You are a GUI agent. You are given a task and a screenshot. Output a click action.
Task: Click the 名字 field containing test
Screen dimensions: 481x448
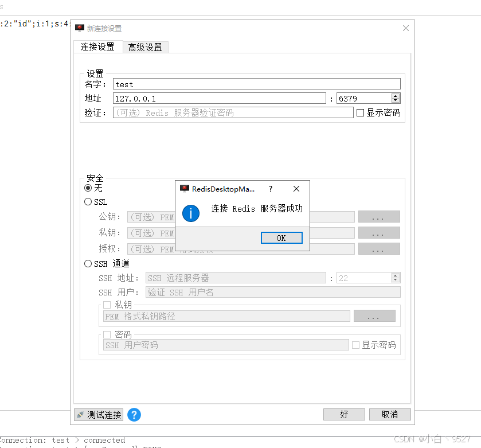point(257,84)
